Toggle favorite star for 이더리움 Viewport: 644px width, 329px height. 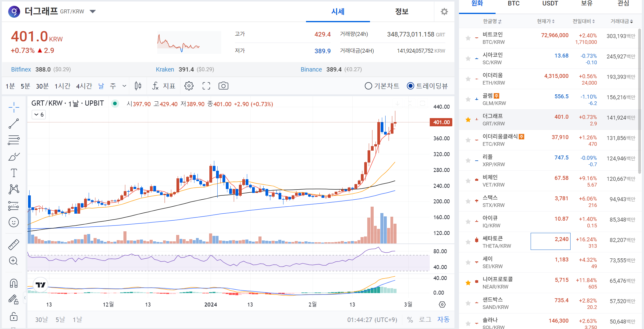pyautogui.click(x=468, y=79)
